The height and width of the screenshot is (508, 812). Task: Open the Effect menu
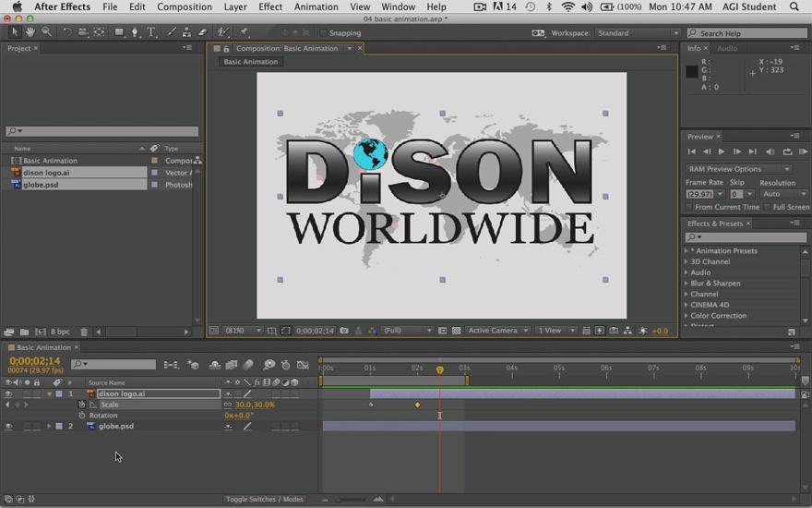tap(270, 6)
